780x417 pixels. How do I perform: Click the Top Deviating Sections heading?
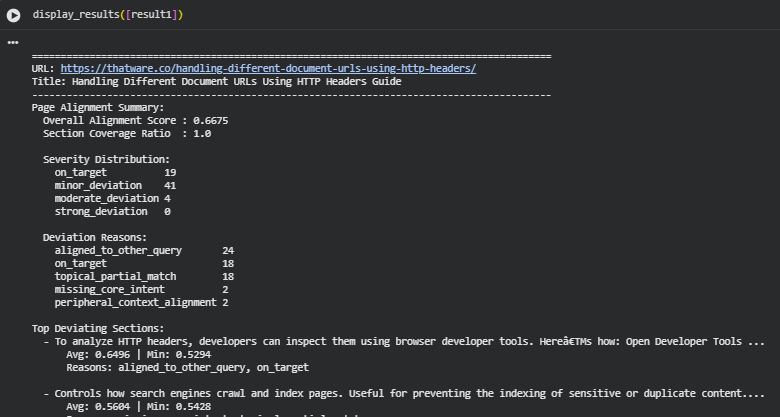click(97, 328)
